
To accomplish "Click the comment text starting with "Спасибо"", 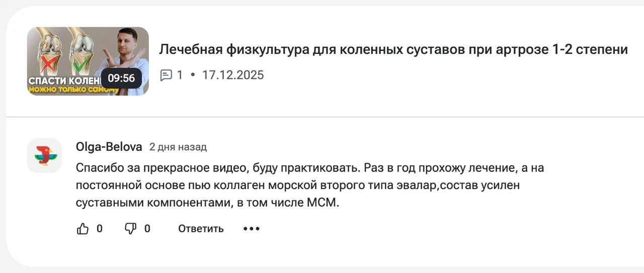I will click(x=309, y=185).
